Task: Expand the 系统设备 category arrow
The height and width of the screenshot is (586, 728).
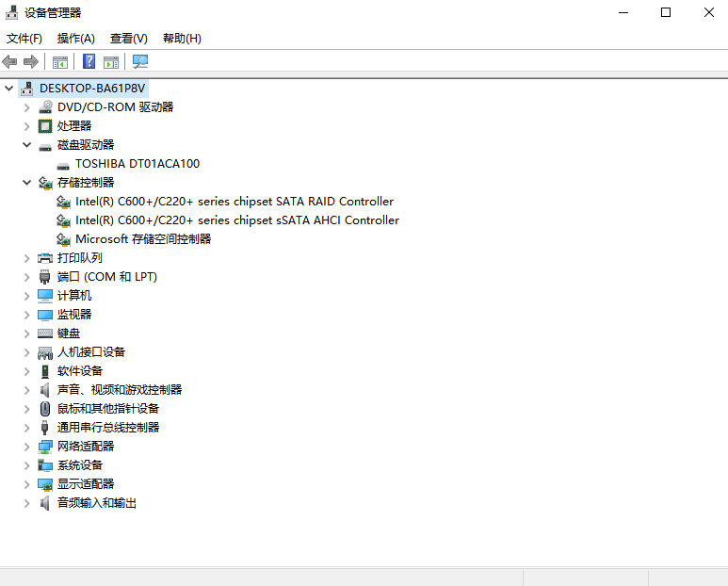Action: (x=27, y=465)
